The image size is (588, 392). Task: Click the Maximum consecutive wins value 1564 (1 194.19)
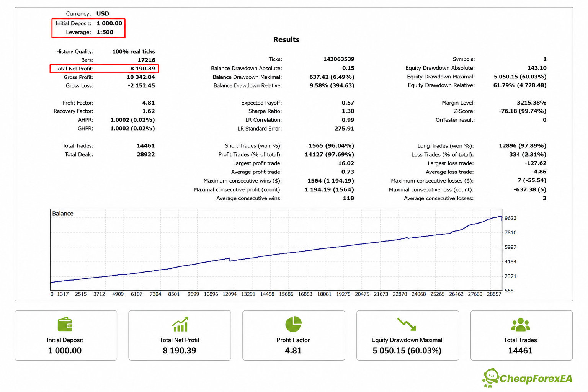click(331, 181)
